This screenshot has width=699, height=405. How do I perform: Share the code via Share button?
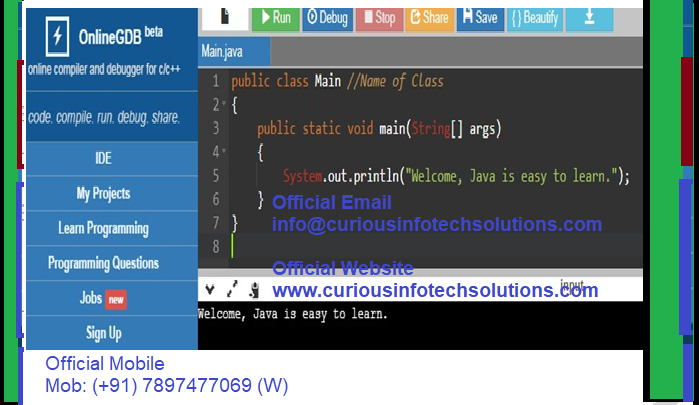click(x=430, y=19)
